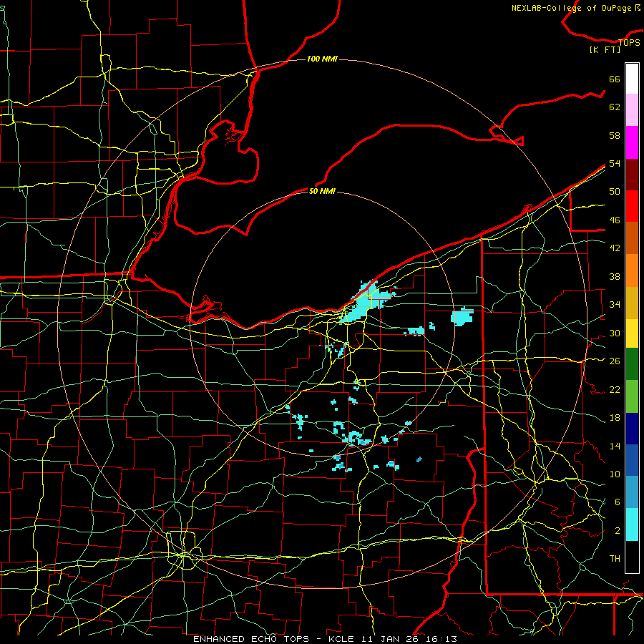Click the 50 NMI range ring label

(x=322, y=191)
